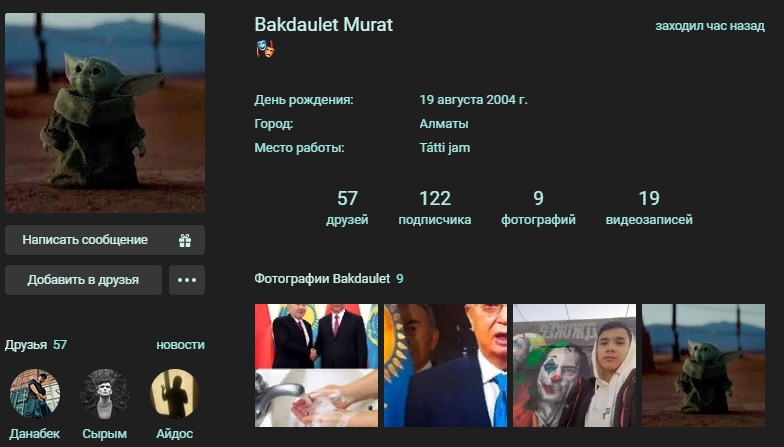Click the workplace link Tátti jam
The image size is (784, 447).
coord(444,148)
